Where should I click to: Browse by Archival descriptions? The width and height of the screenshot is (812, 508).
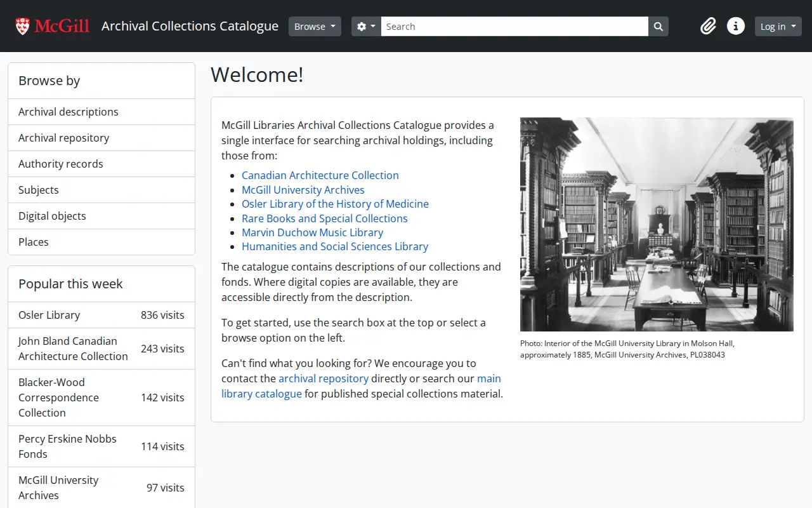click(101, 112)
